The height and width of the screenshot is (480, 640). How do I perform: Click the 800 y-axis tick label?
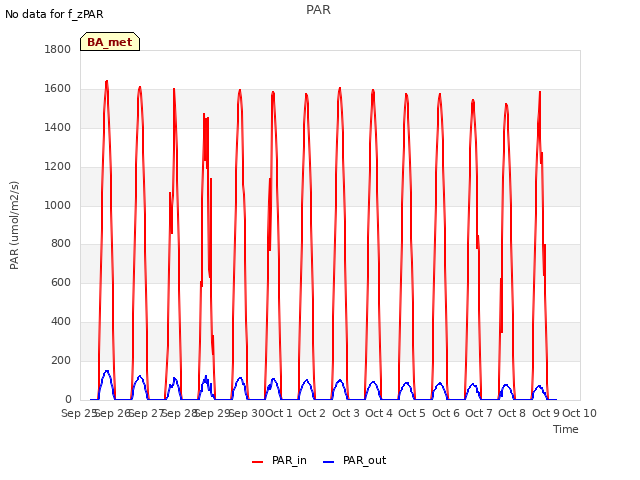tap(61, 244)
